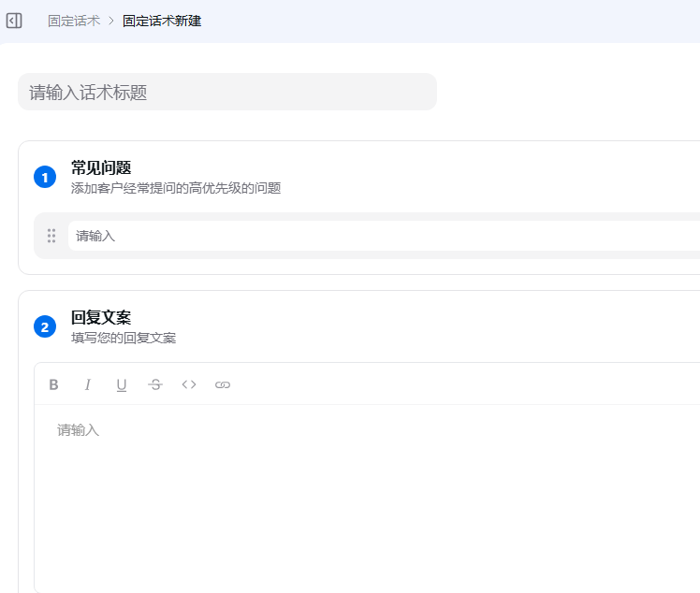Toggle italic formatting in reply editor

pyautogui.click(x=88, y=384)
